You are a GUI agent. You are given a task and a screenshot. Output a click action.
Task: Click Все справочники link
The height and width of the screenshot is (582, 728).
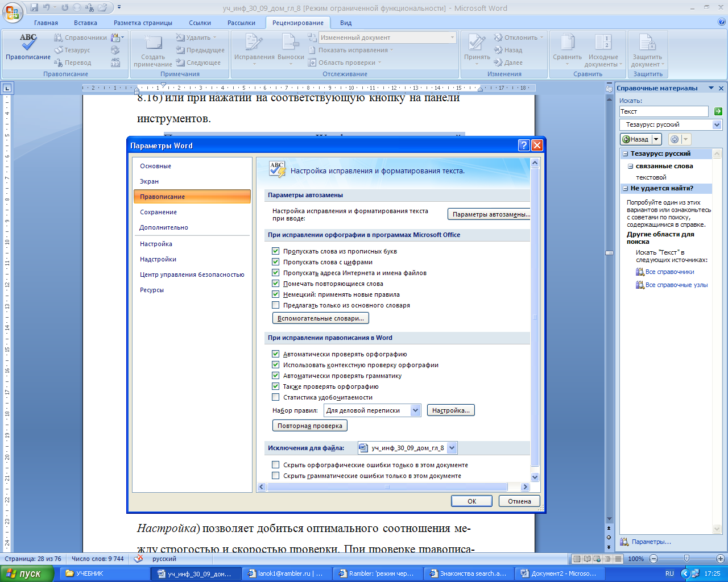[669, 272]
